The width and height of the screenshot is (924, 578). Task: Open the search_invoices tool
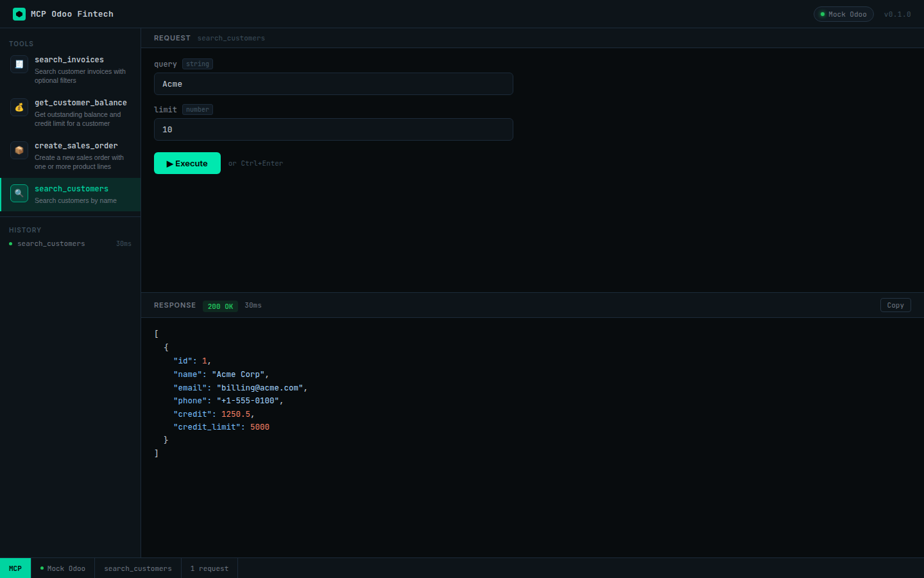point(71,70)
